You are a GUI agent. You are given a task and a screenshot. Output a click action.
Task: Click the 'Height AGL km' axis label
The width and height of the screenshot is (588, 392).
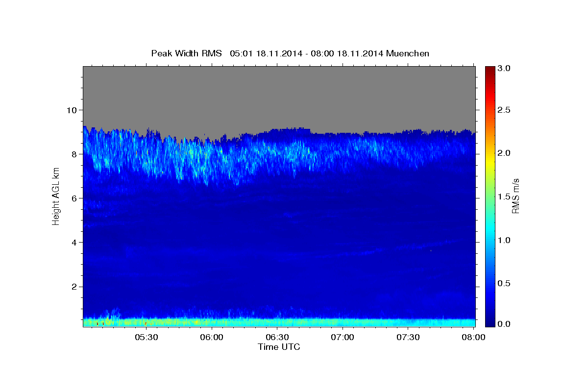pyautogui.click(x=56, y=196)
